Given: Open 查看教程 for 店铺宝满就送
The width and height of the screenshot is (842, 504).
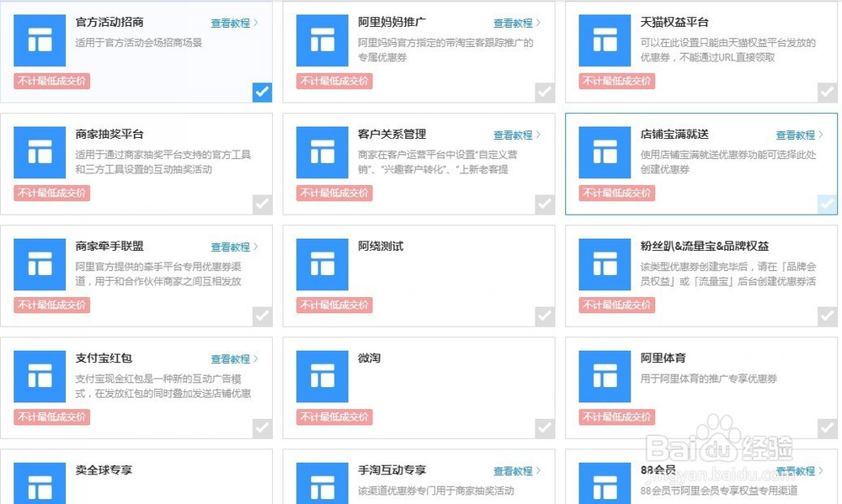Looking at the screenshot, I should (799, 135).
